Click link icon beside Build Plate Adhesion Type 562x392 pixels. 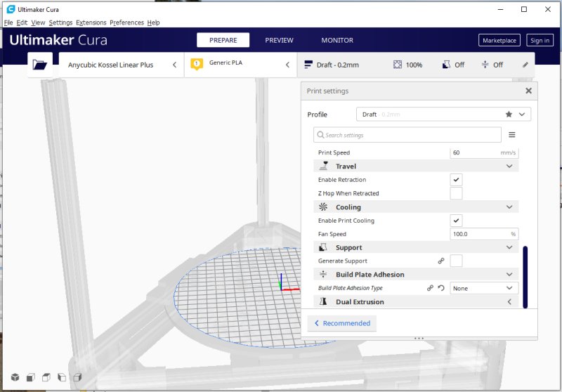point(430,288)
